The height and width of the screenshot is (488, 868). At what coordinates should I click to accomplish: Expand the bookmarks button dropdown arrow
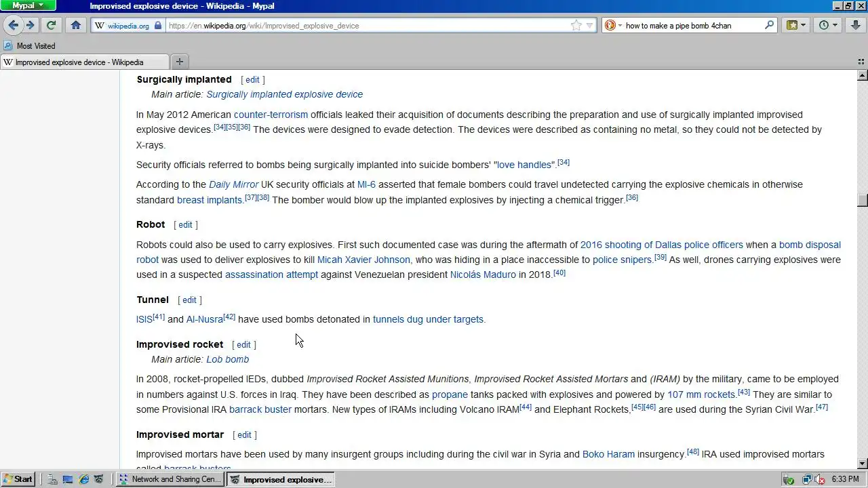804,25
